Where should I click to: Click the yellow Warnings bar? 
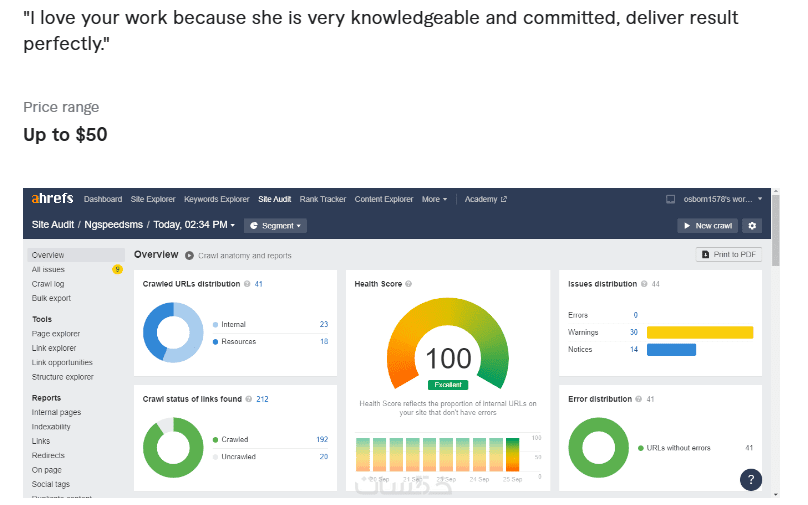pos(700,332)
